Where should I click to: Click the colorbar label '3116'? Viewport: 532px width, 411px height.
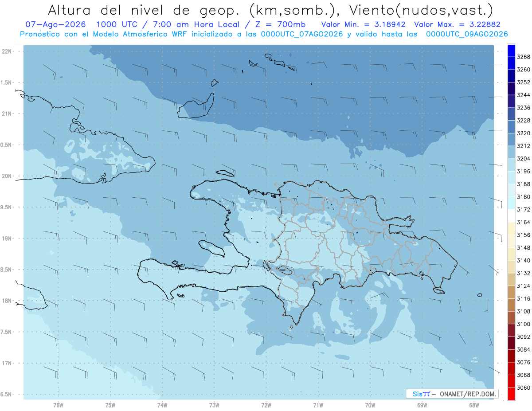point(524,298)
